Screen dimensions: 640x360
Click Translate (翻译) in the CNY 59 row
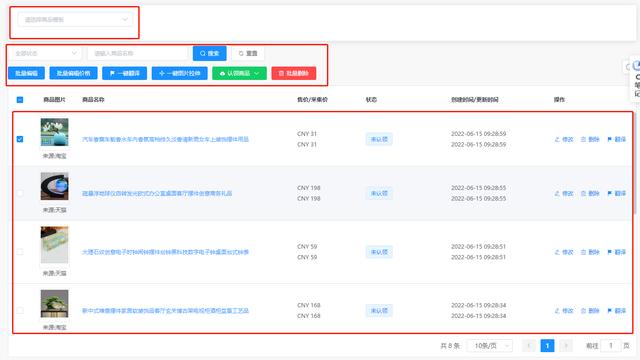click(x=617, y=252)
